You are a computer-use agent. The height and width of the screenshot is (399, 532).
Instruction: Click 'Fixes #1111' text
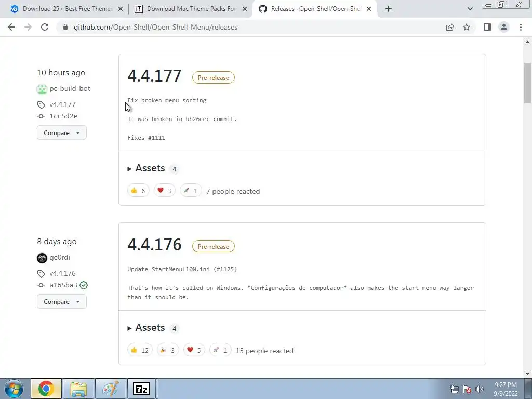coord(146,138)
